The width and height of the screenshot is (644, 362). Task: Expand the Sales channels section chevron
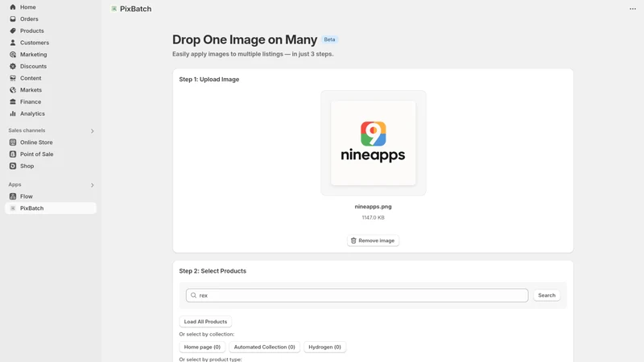92,131
